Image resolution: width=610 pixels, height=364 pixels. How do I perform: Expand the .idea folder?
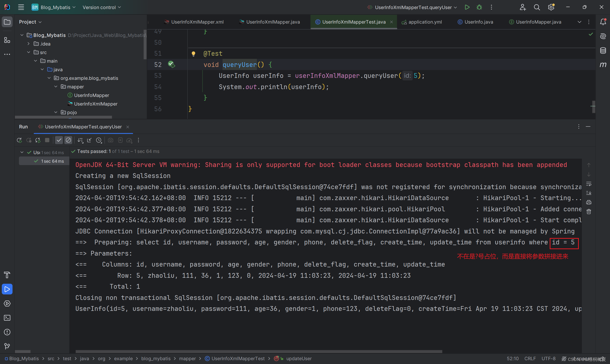28,44
